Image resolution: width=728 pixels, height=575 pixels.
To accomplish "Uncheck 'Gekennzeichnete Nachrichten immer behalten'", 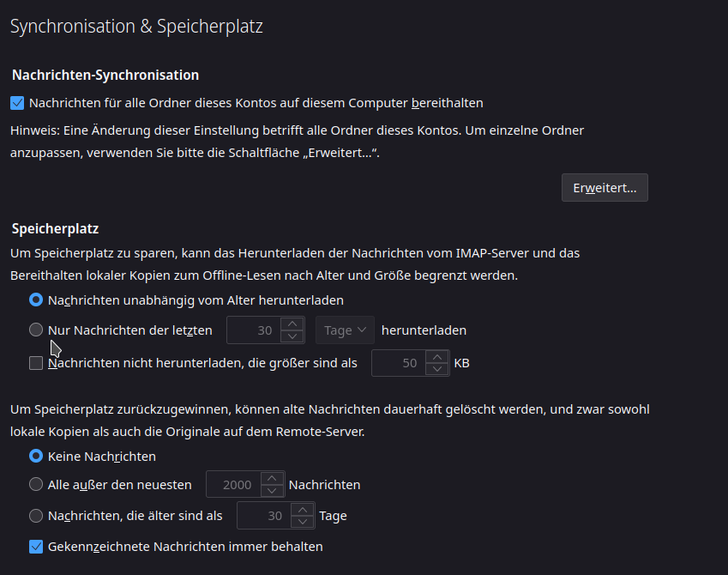I will tap(36, 547).
